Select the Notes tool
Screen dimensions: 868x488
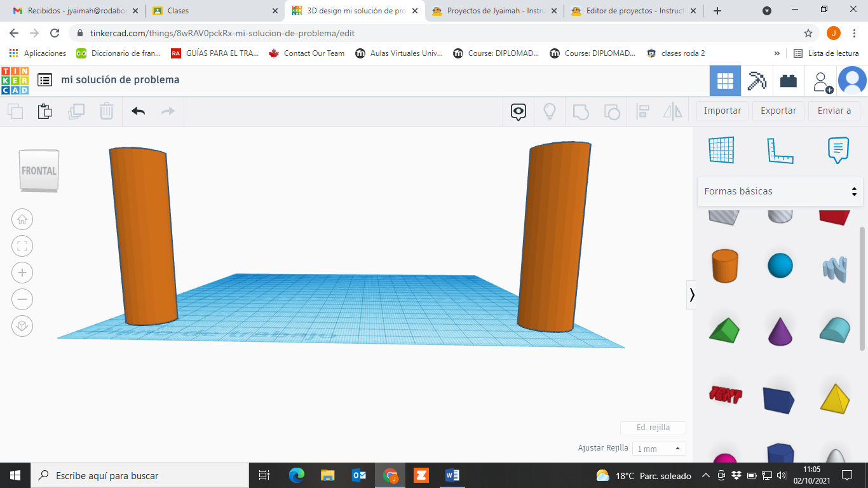[x=838, y=150]
